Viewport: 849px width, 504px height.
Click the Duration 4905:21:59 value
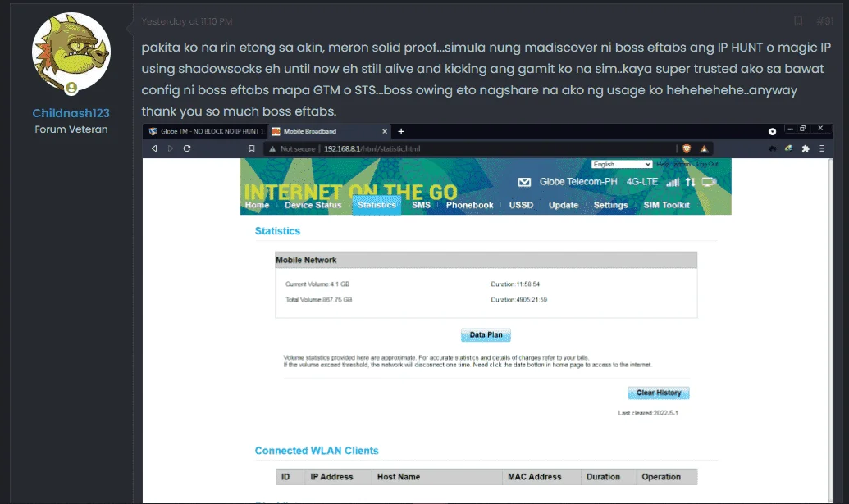[518, 300]
